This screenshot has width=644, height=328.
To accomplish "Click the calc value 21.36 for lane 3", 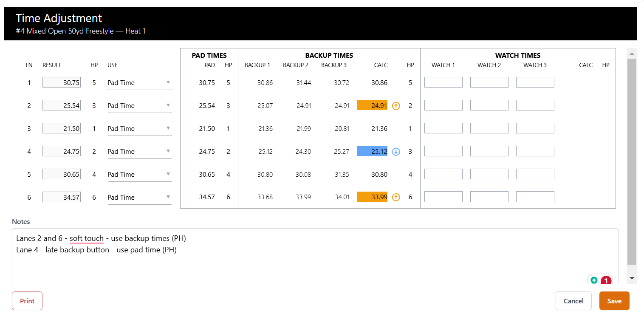I will (x=379, y=129).
